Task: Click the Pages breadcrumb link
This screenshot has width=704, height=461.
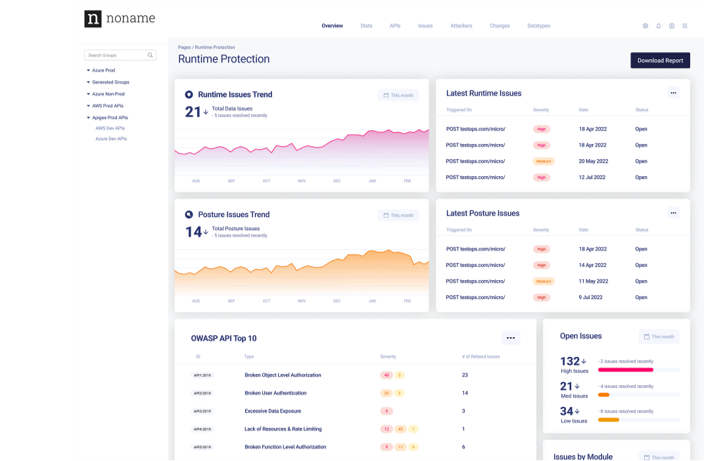Action: click(184, 47)
